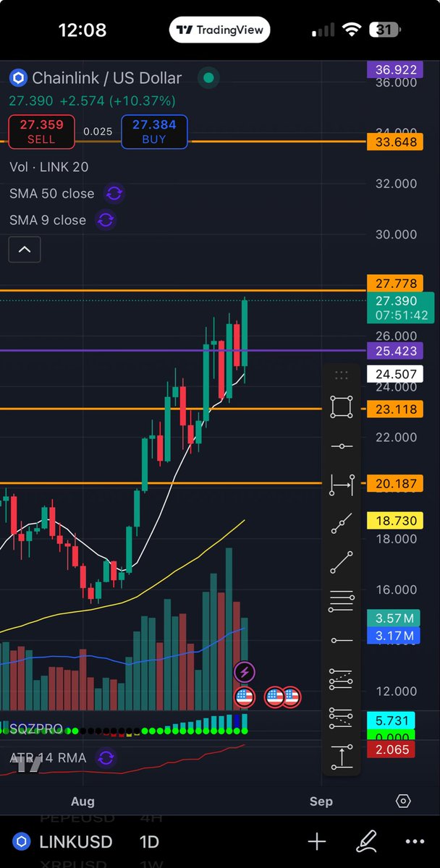
Task: Open the LINKUSD symbol selector
Action: [75, 842]
